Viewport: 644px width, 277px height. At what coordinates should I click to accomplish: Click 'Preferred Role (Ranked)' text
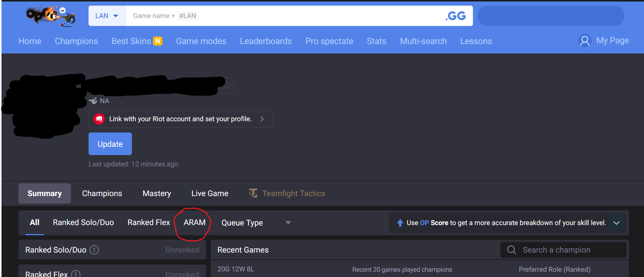point(555,269)
